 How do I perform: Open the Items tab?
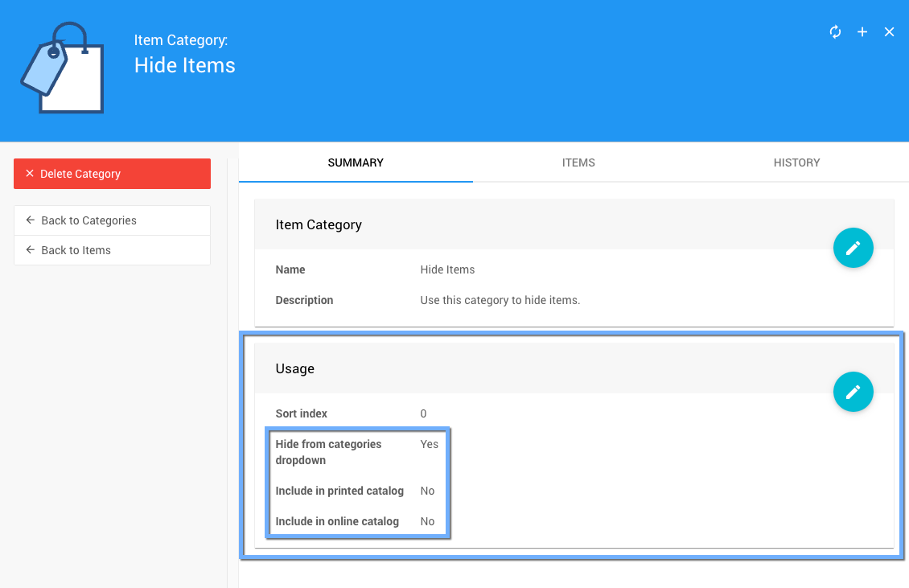pyautogui.click(x=578, y=162)
